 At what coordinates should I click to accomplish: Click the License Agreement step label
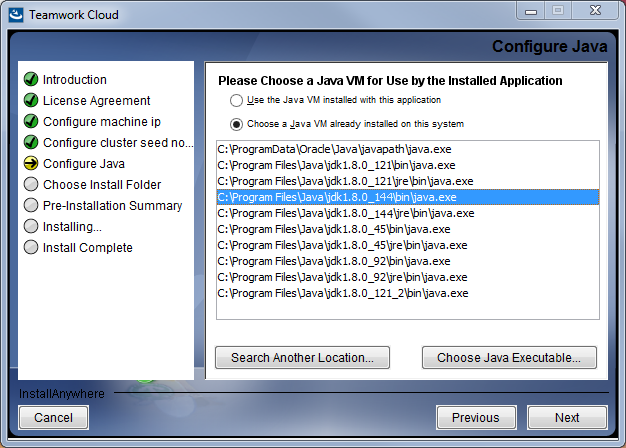(x=97, y=101)
